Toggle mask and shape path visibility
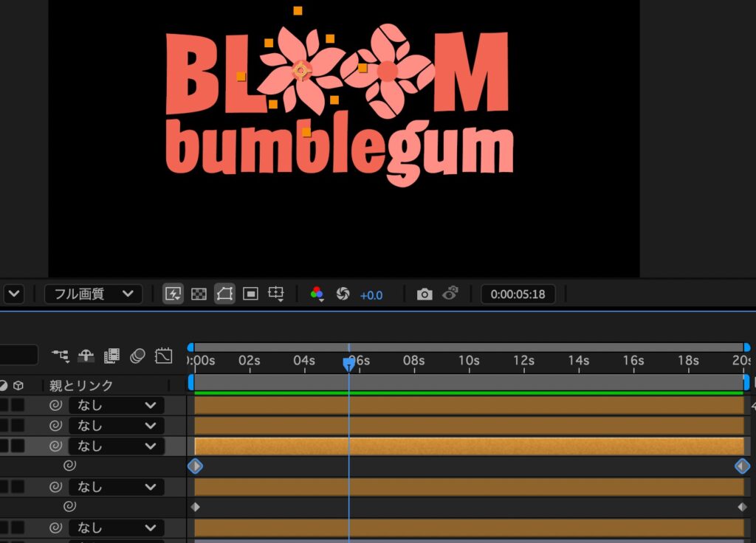Viewport: 756px width, 543px height. point(224,294)
